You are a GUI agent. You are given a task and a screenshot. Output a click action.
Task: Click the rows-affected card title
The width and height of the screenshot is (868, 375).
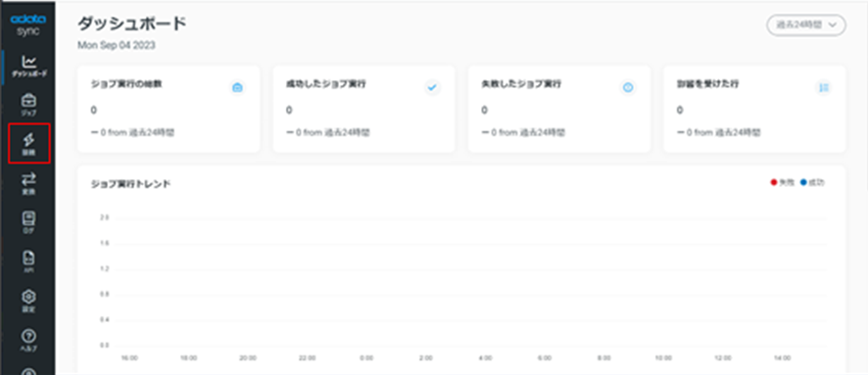tap(707, 84)
